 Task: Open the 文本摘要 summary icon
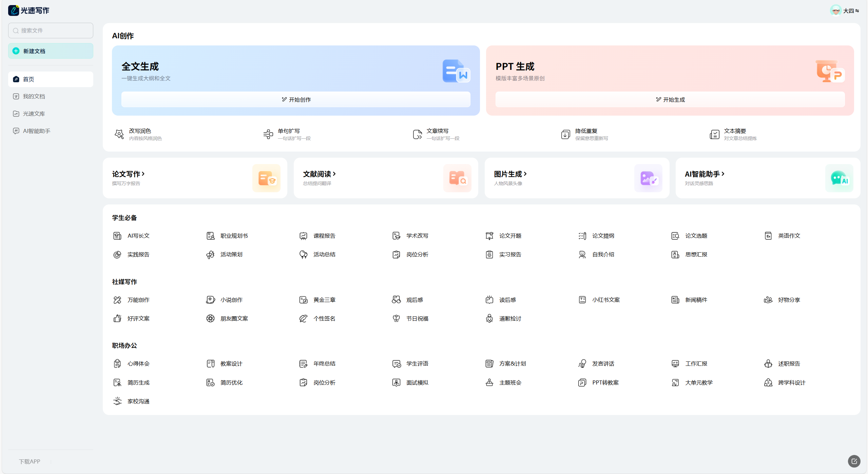pos(714,134)
